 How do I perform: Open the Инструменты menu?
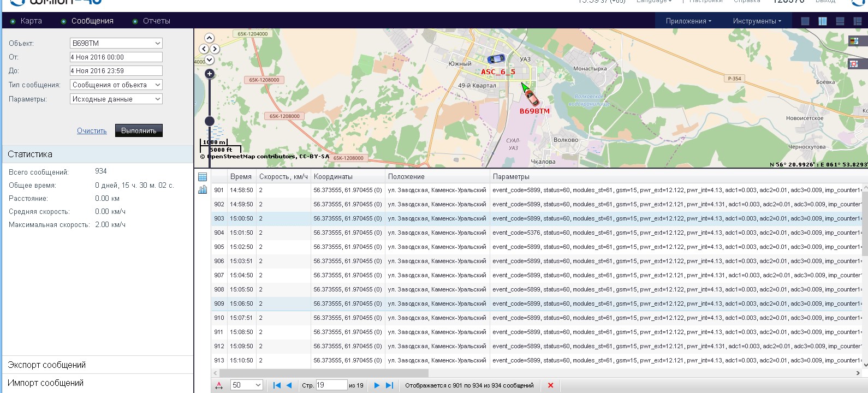[757, 21]
